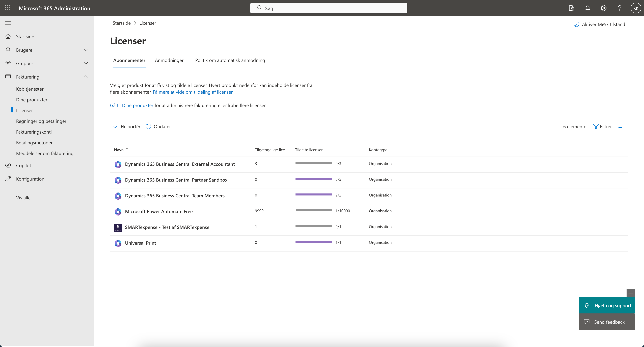Collapse the navigation hamburger menu
This screenshot has width=644, height=347.
[x=8, y=23]
